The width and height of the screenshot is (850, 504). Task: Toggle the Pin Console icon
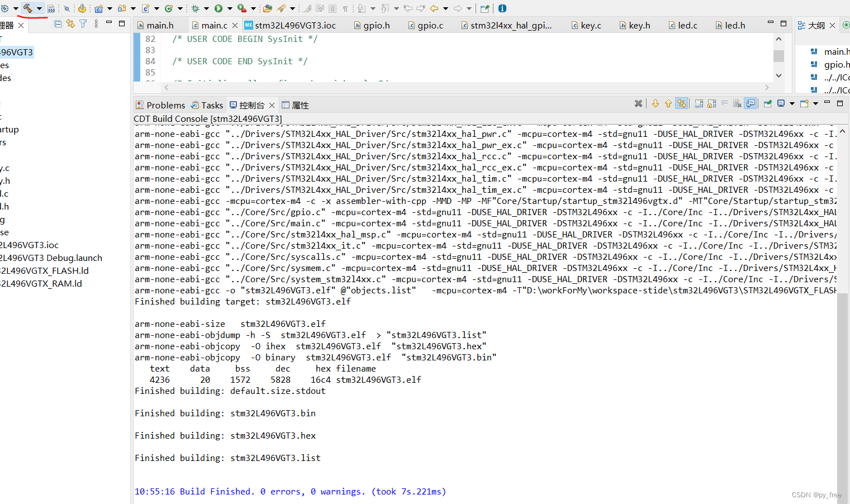click(x=768, y=103)
